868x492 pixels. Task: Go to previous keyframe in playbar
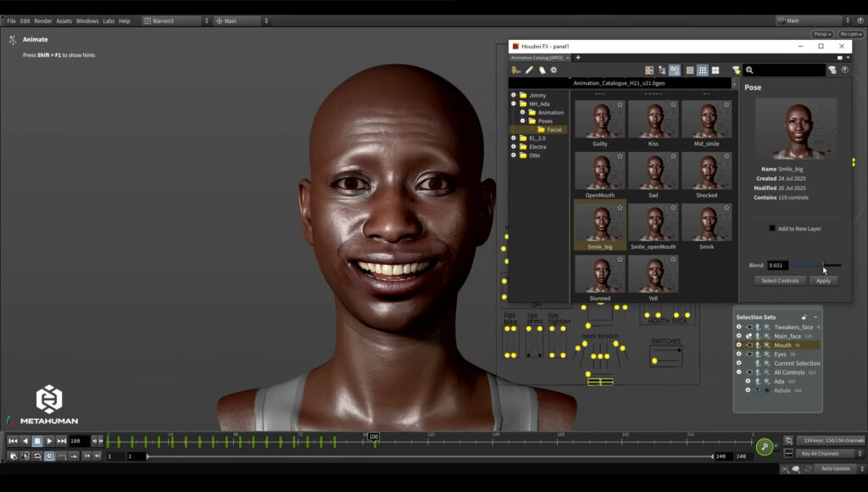tap(87, 456)
